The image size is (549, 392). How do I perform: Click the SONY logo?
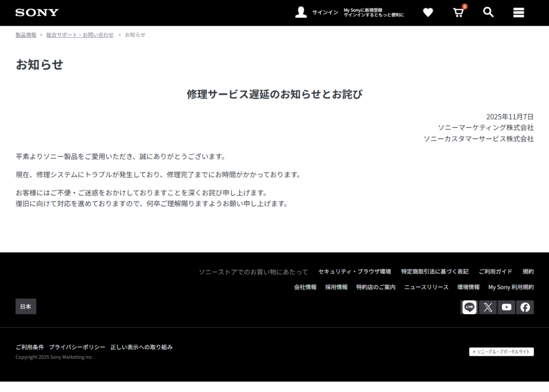coord(36,12)
